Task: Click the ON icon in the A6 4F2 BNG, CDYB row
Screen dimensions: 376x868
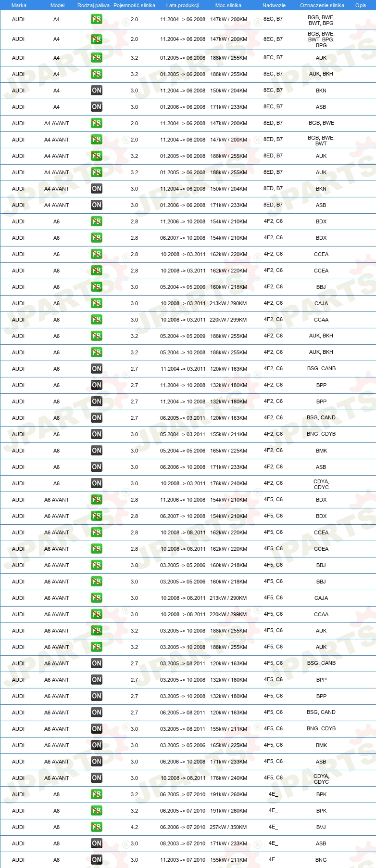Action: point(97,434)
